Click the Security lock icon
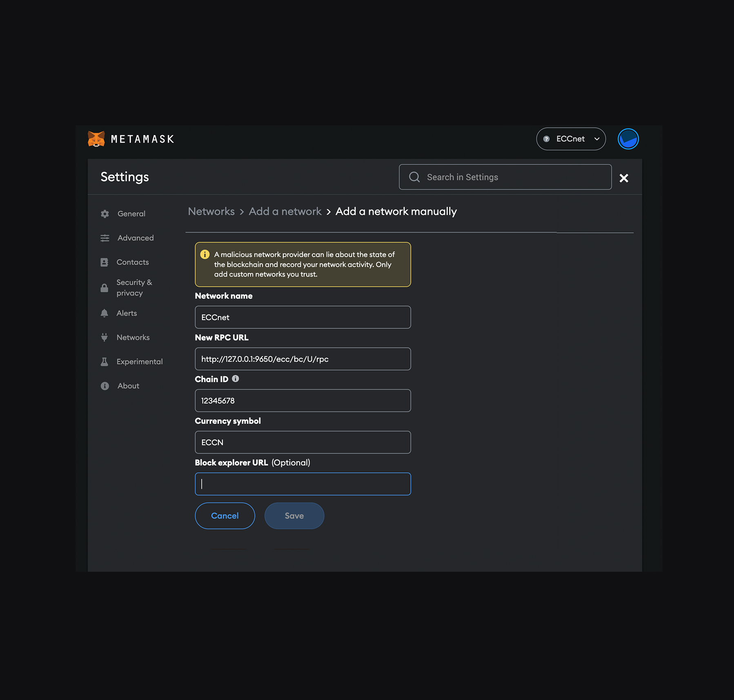Image resolution: width=734 pixels, height=700 pixels. coord(105,288)
